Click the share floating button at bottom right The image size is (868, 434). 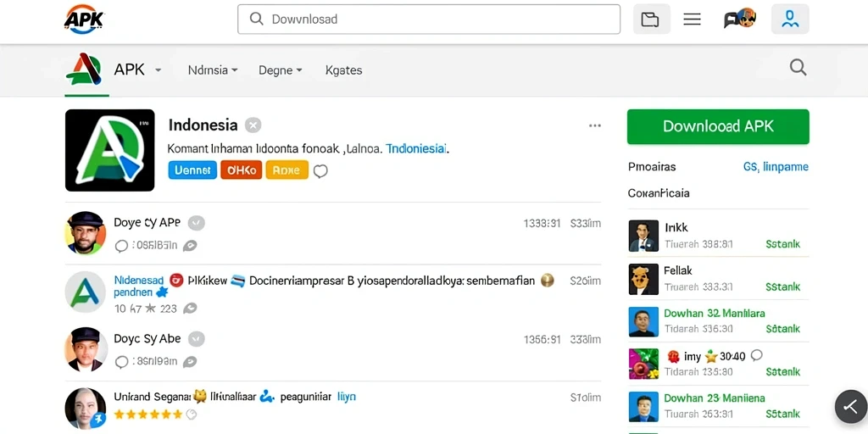click(x=851, y=407)
